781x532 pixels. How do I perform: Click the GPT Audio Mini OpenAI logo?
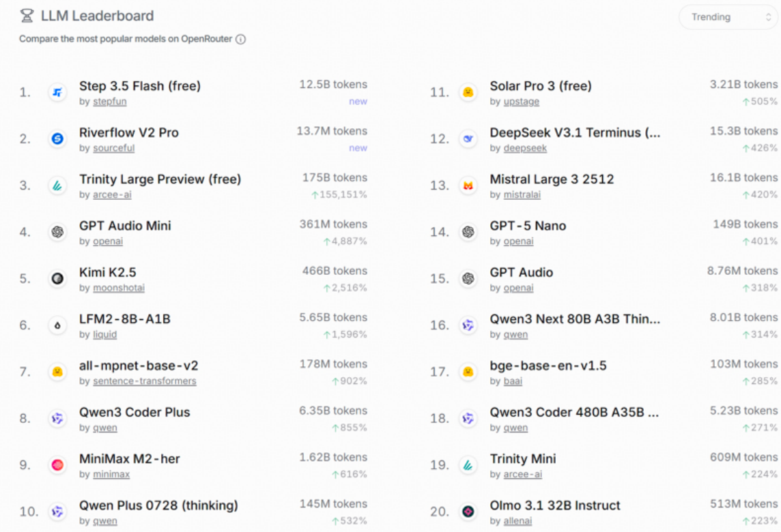coord(57,233)
